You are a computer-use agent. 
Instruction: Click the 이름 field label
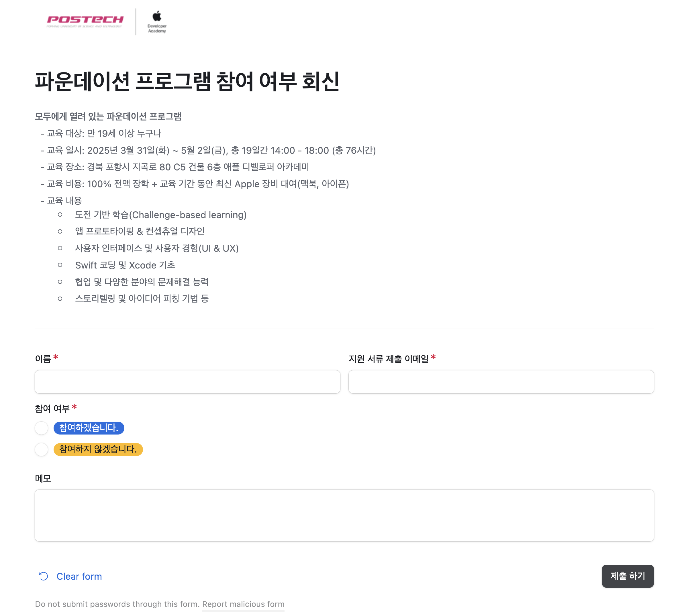tap(43, 359)
